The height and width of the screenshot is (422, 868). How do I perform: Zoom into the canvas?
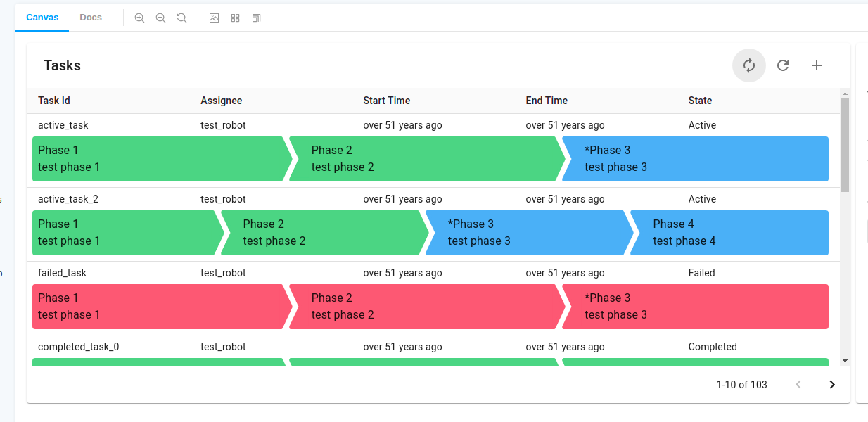[x=139, y=18]
